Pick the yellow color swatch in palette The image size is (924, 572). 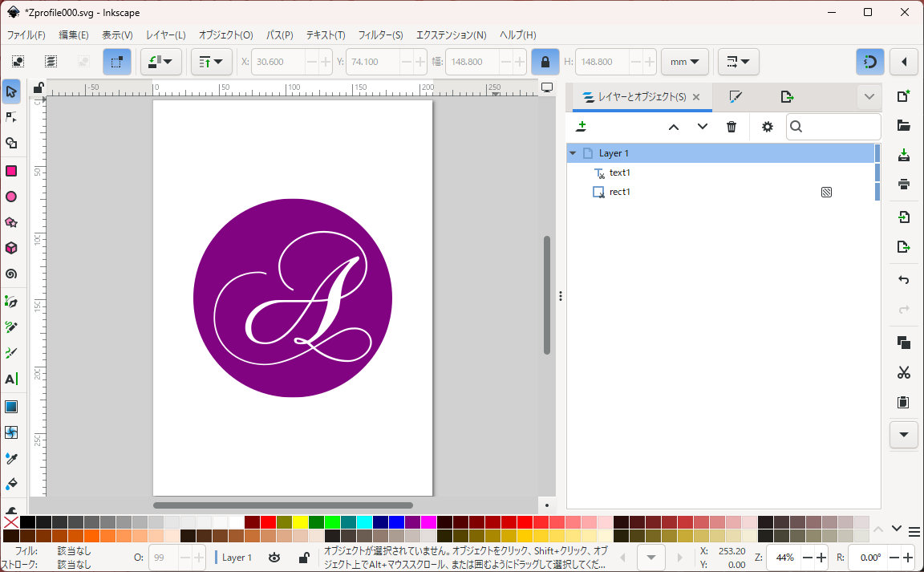[301, 522]
